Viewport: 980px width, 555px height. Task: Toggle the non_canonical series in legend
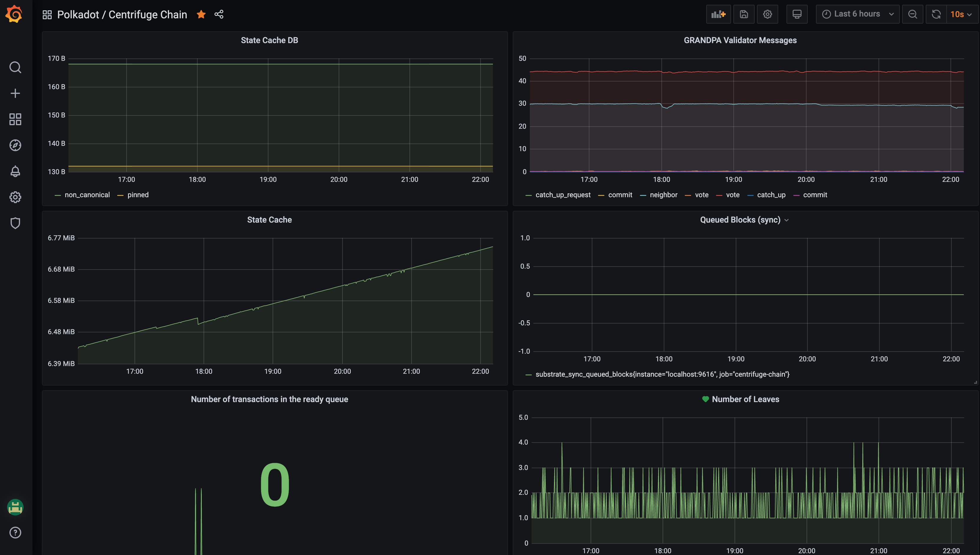87,195
